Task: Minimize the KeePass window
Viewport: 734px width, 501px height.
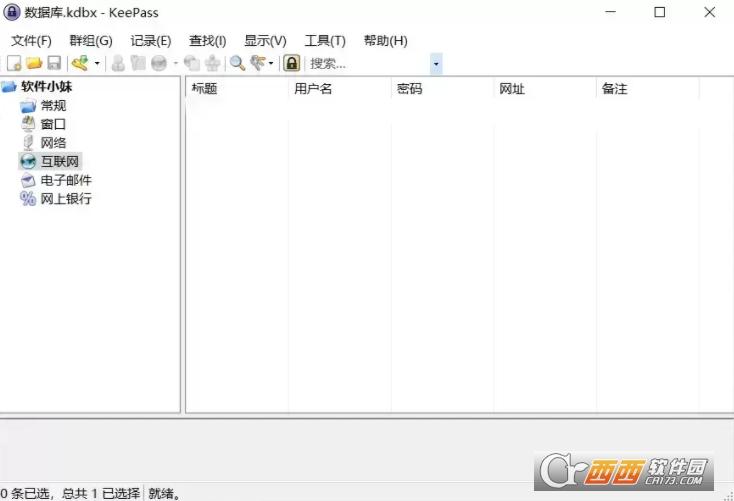Action: point(610,12)
